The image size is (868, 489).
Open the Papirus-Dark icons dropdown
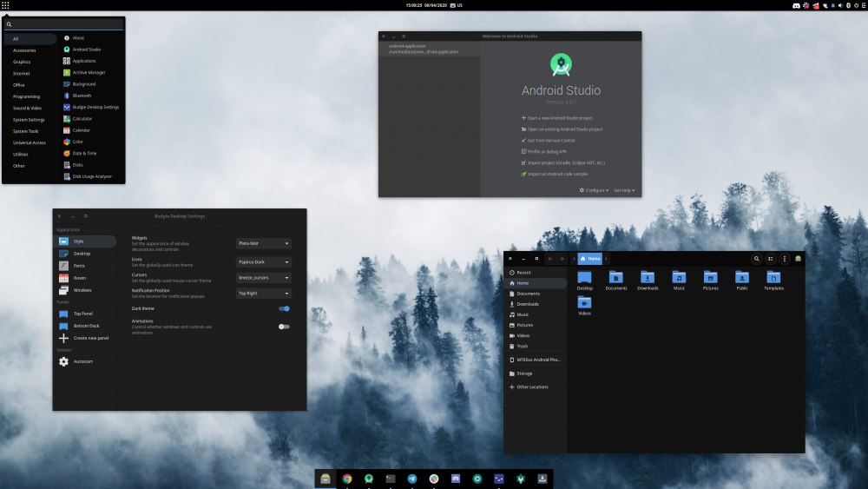[x=264, y=261]
